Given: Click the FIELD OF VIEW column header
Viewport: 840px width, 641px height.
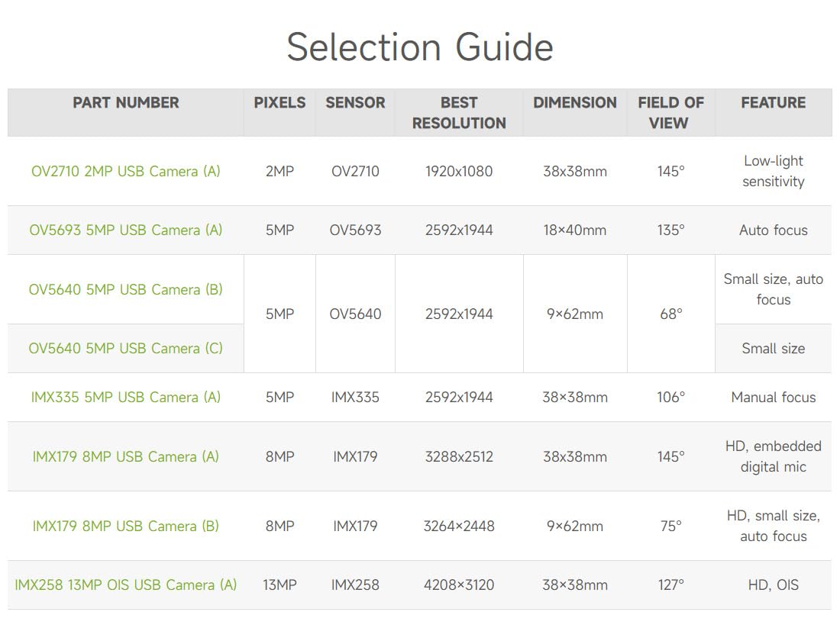Looking at the screenshot, I should pos(670,113).
